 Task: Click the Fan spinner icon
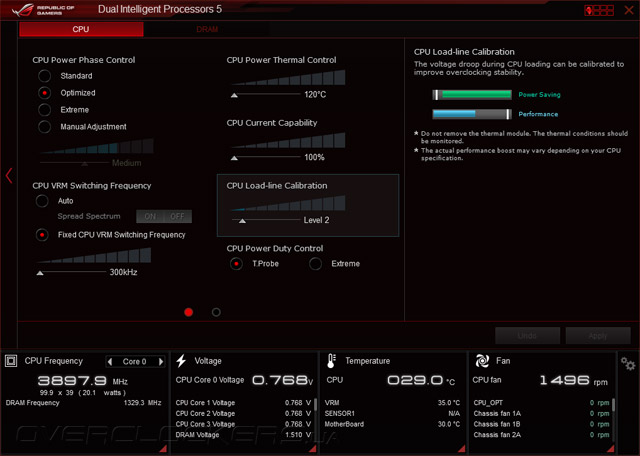click(x=482, y=361)
